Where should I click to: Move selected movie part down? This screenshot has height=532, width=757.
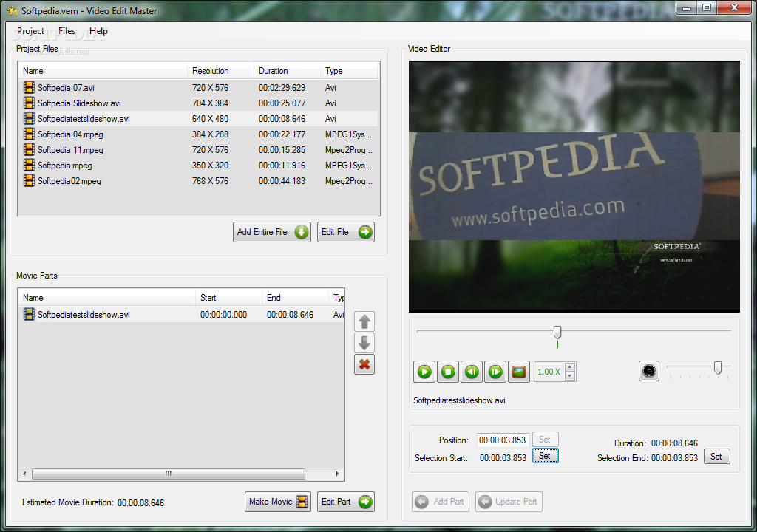(x=364, y=343)
